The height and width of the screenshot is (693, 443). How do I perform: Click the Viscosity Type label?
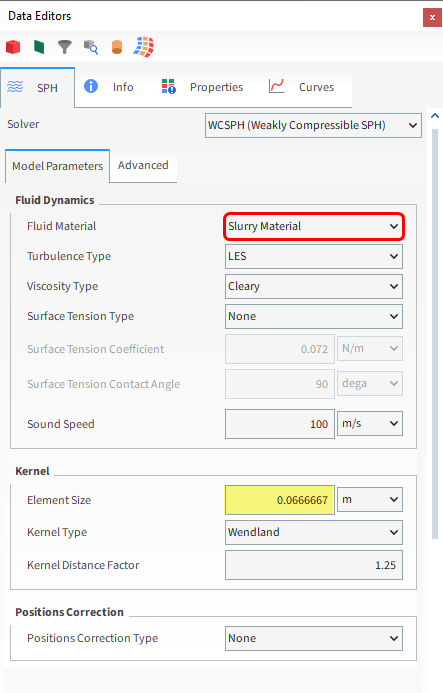(x=62, y=286)
